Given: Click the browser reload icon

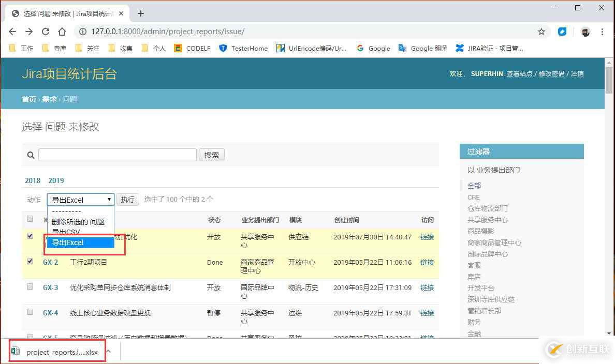Looking at the screenshot, I should (x=46, y=32).
